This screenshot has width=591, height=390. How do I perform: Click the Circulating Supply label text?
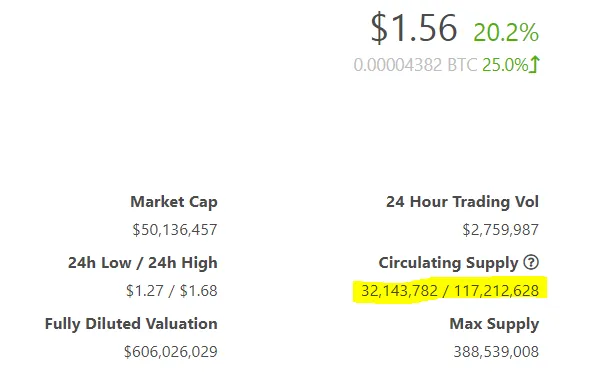coord(449,263)
